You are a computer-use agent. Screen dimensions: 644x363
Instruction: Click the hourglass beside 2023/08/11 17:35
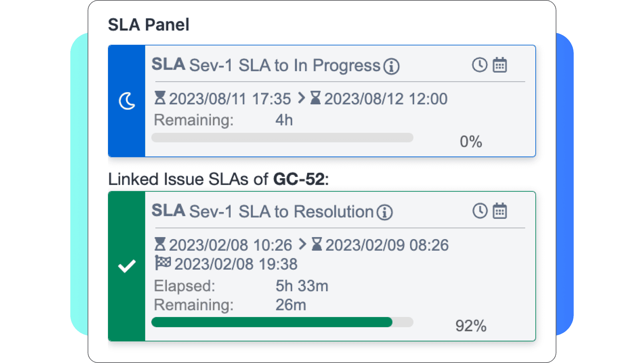[160, 98]
